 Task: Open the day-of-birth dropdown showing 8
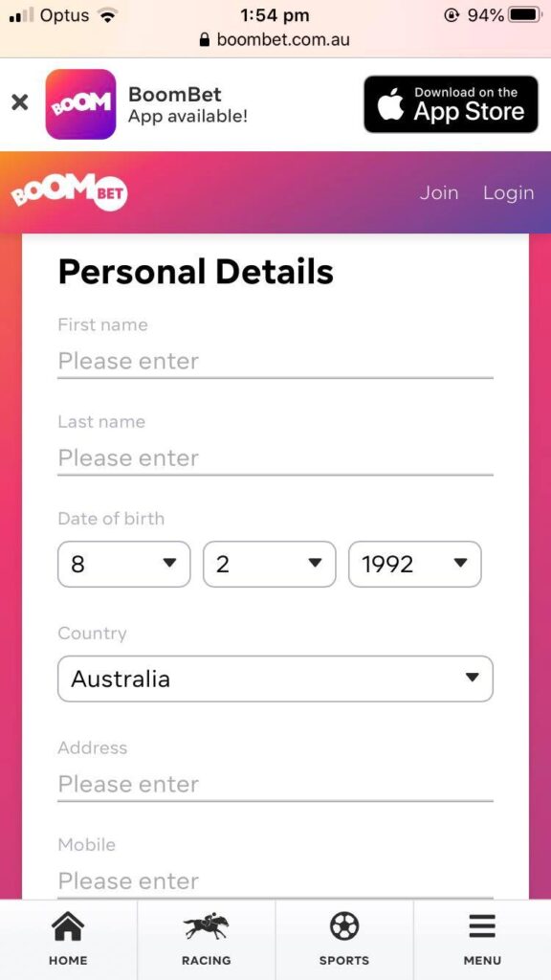pyautogui.click(x=123, y=564)
